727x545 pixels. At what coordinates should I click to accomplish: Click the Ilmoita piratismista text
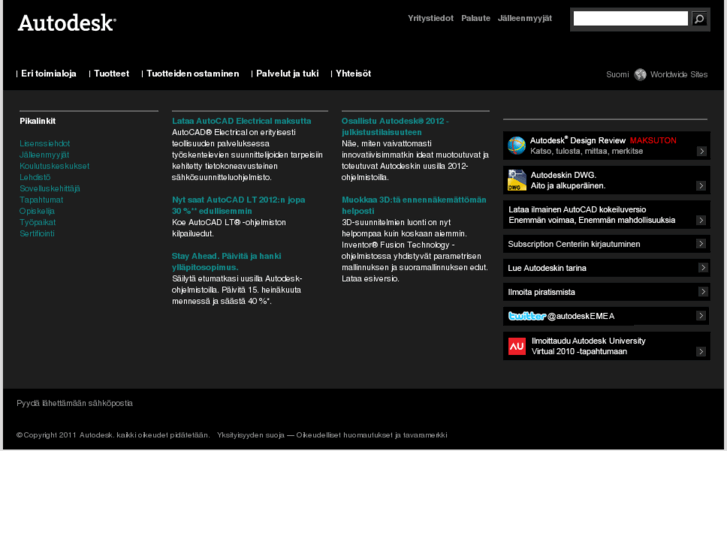tap(542, 292)
